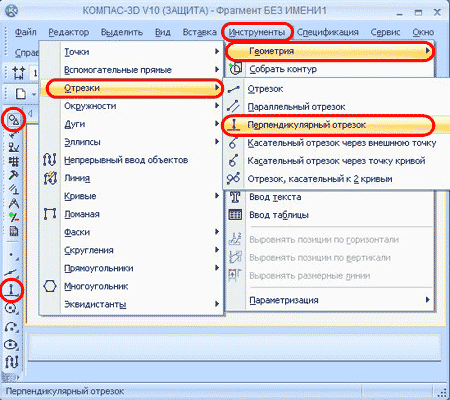450x400 pixels.
Task: Expand the Кривые submenu
Action: [x=131, y=196]
